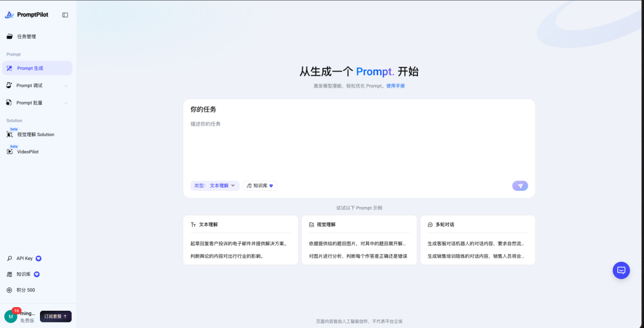Select example 判断舆论的内容对出行行业的影响
The height and width of the screenshot is (328, 644).
(x=227, y=256)
